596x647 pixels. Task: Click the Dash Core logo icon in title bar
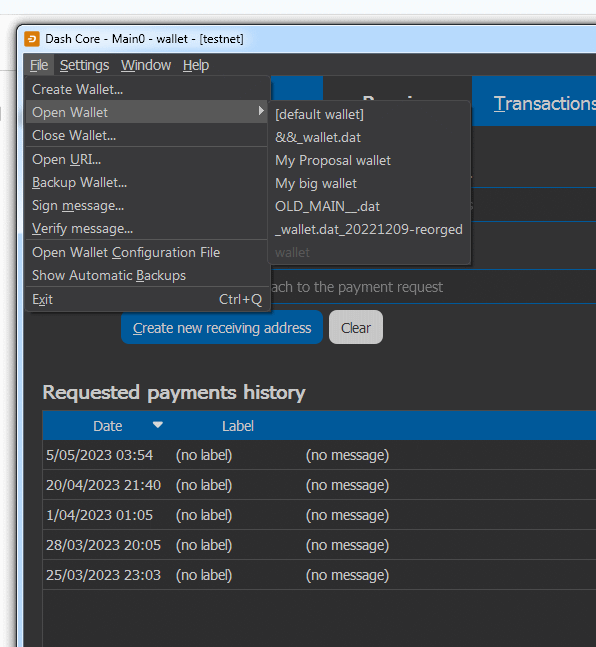click(x=32, y=39)
